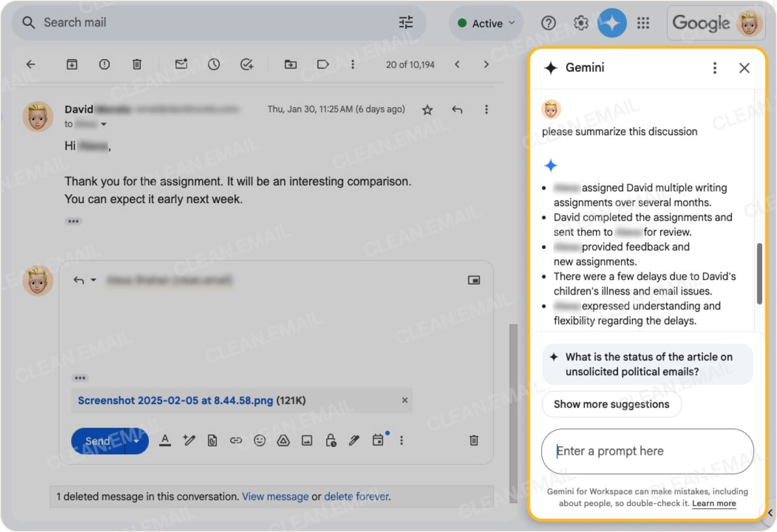Send the reply
Viewport: 777px width, 532px height.
click(97, 441)
